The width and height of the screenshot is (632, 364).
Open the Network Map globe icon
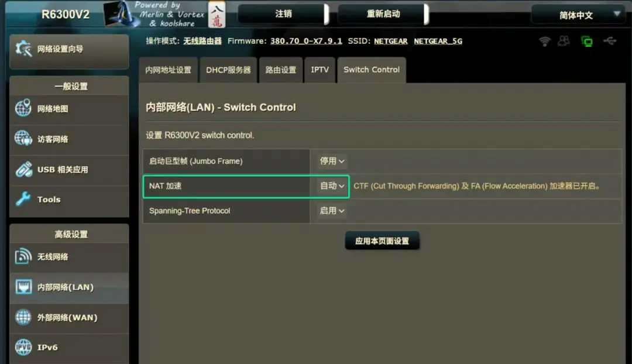(23, 108)
